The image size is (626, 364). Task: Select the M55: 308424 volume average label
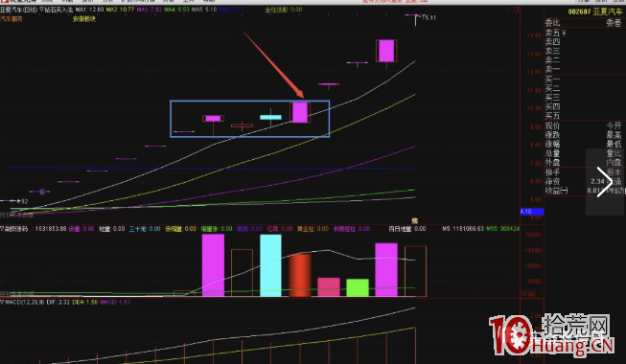click(503, 229)
